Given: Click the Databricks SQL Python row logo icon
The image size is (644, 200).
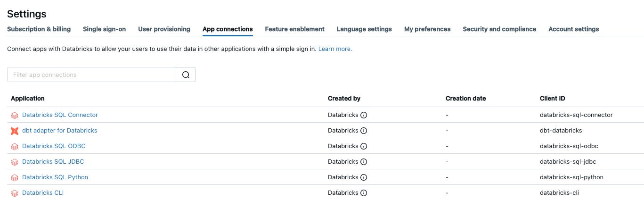Looking at the screenshot, I should (15, 177).
